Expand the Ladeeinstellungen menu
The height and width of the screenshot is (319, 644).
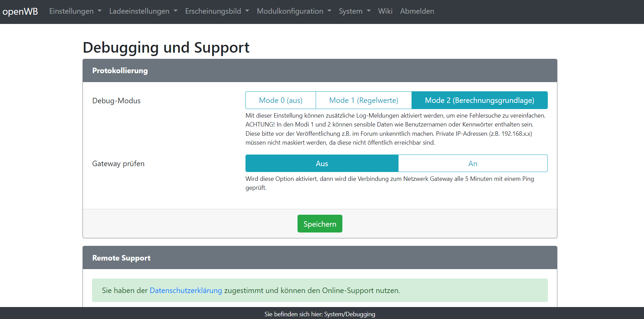point(143,11)
